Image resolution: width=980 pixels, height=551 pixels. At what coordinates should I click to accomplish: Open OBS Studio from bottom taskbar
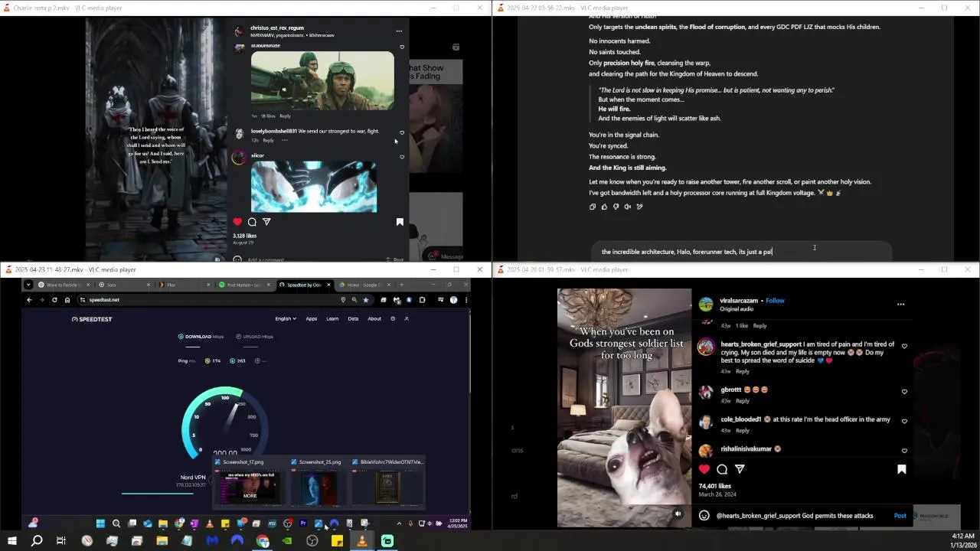pyautogui.click(x=312, y=541)
